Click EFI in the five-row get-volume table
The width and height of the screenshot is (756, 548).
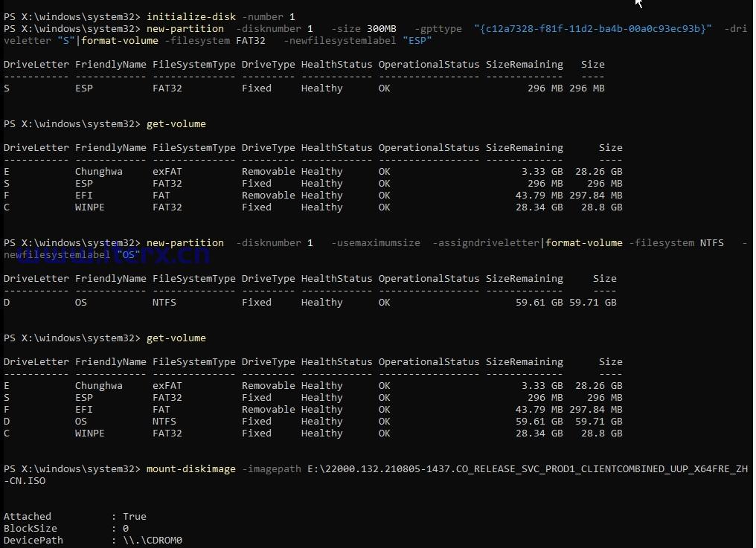click(x=84, y=409)
